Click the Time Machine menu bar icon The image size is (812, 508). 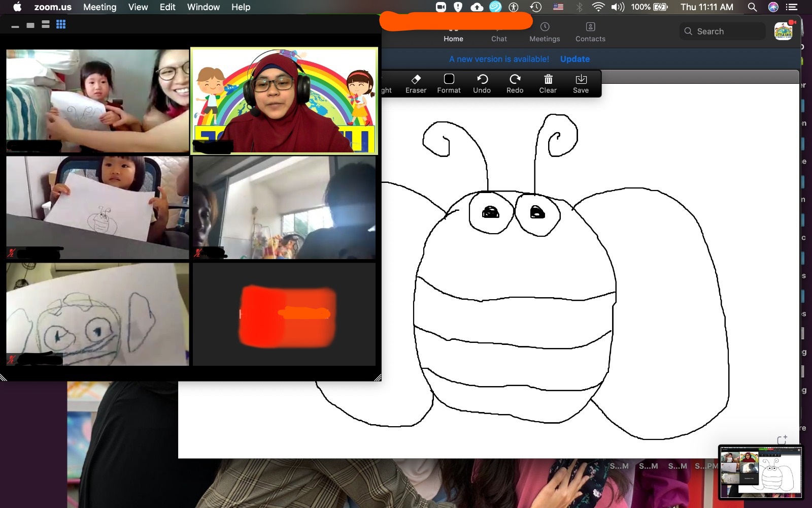coord(535,7)
